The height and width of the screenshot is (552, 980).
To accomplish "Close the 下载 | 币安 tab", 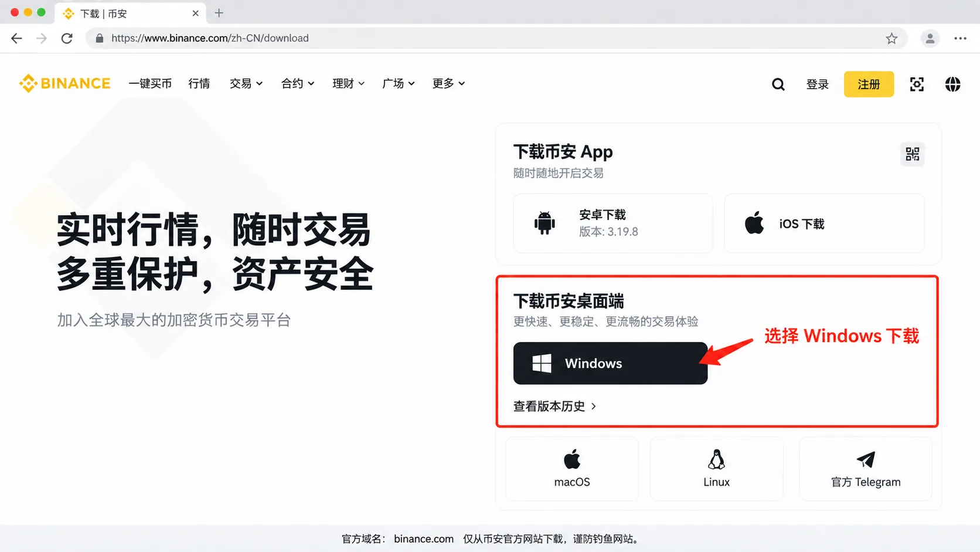I will [195, 13].
